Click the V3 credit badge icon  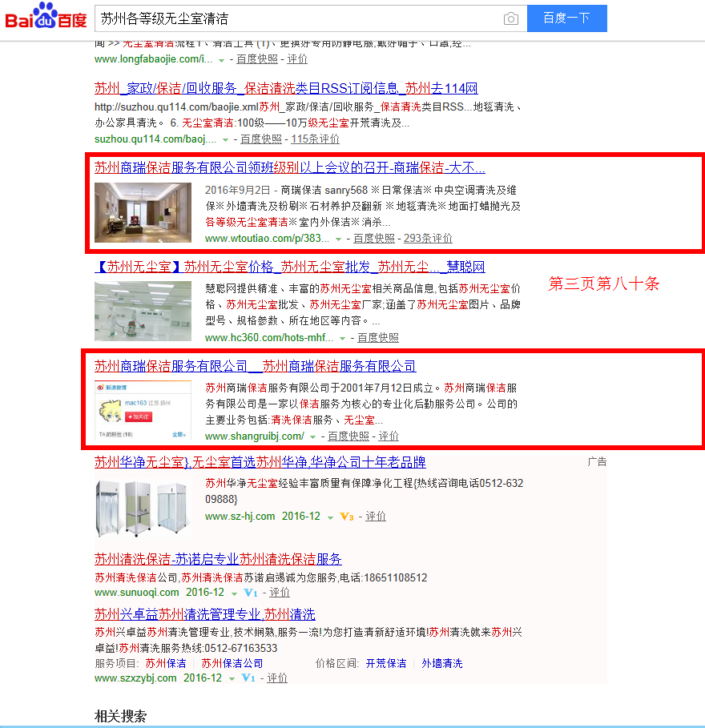[x=347, y=517]
